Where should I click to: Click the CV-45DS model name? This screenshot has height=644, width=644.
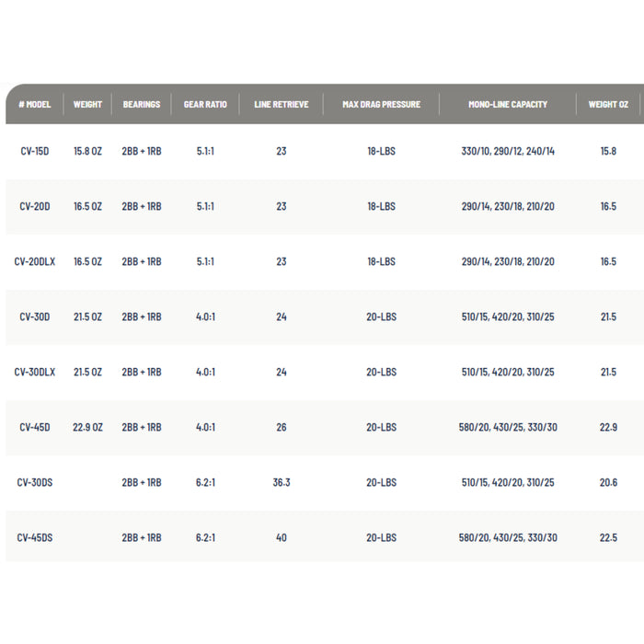(35, 537)
